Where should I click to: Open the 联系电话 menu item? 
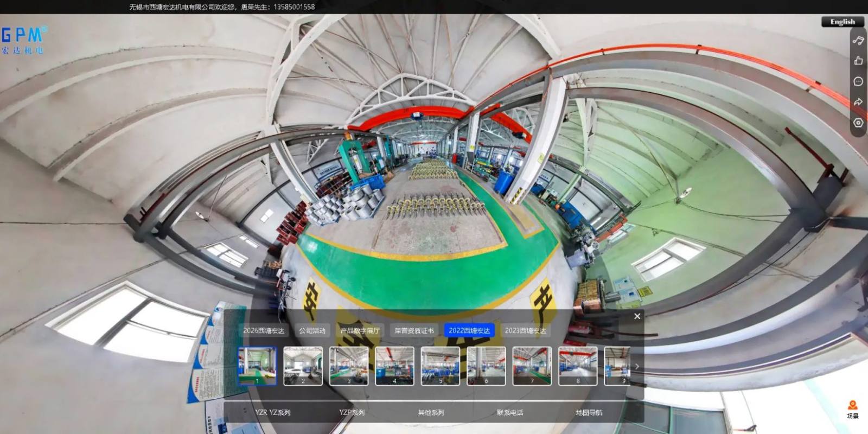[x=510, y=412]
